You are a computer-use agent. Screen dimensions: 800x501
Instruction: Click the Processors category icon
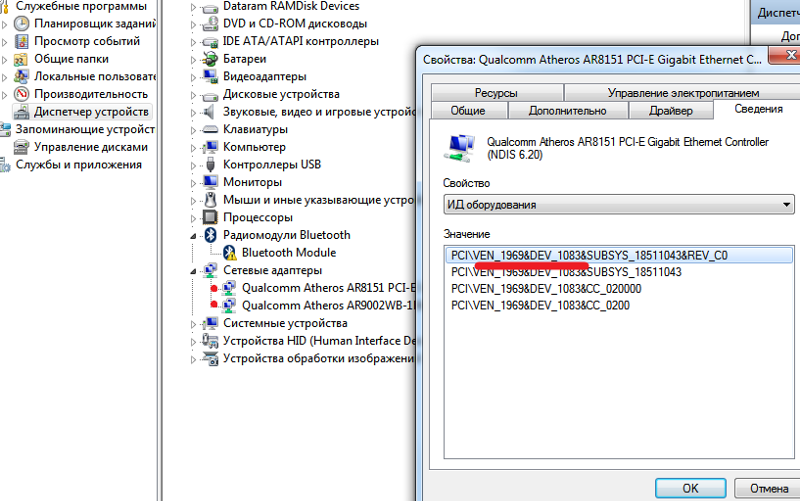point(210,217)
